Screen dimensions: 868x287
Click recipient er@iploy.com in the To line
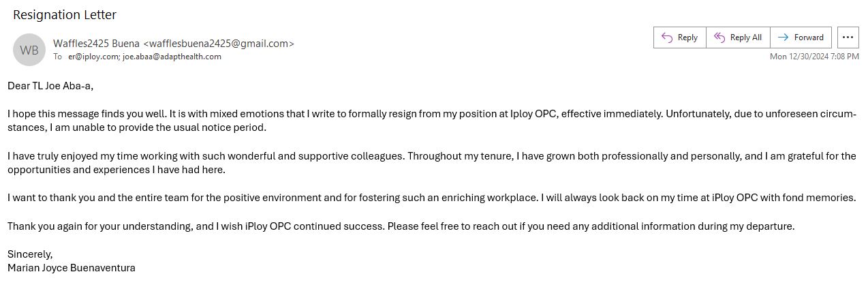[93, 57]
